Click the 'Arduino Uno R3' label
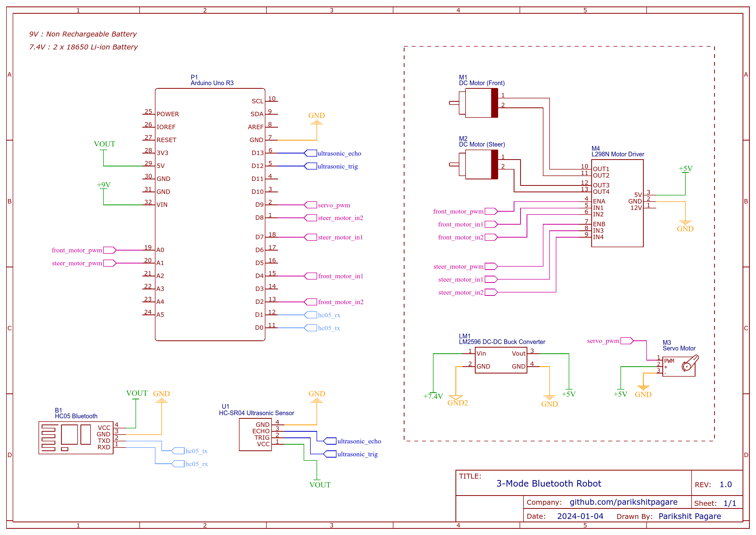 point(212,83)
